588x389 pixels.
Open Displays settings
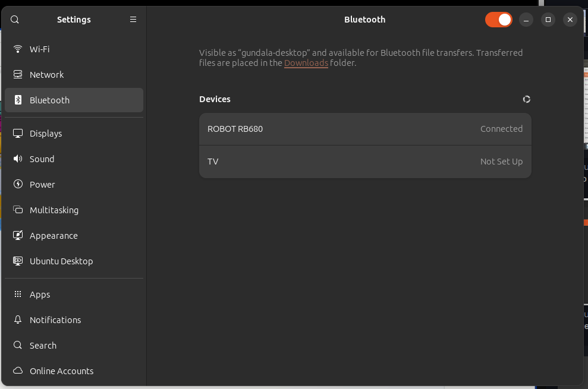[74, 134]
